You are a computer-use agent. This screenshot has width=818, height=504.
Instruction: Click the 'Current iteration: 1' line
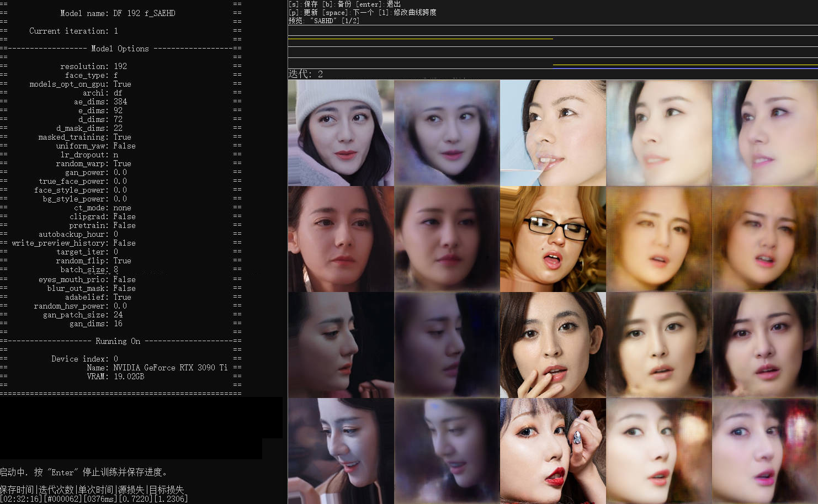pyautogui.click(x=73, y=31)
